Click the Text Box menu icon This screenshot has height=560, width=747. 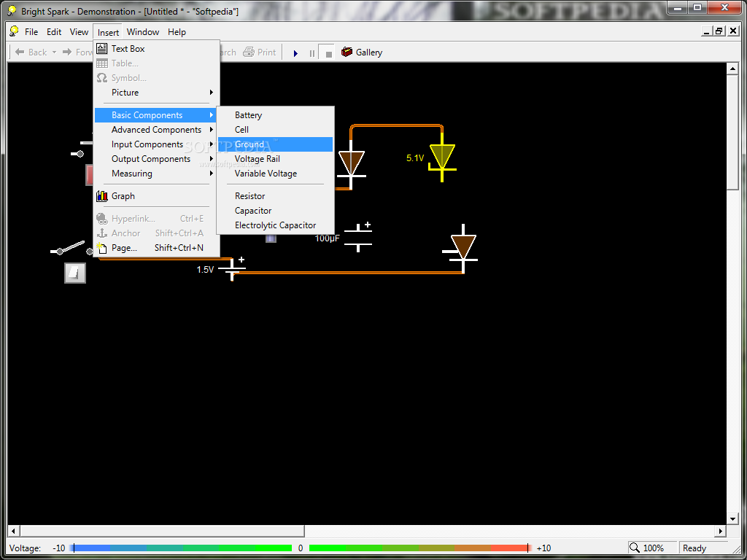(x=101, y=49)
